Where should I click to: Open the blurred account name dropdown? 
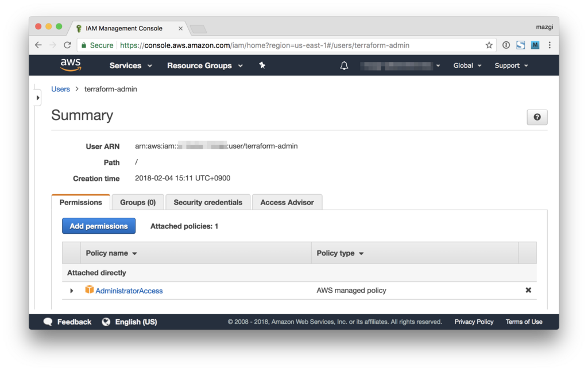point(400,65)
